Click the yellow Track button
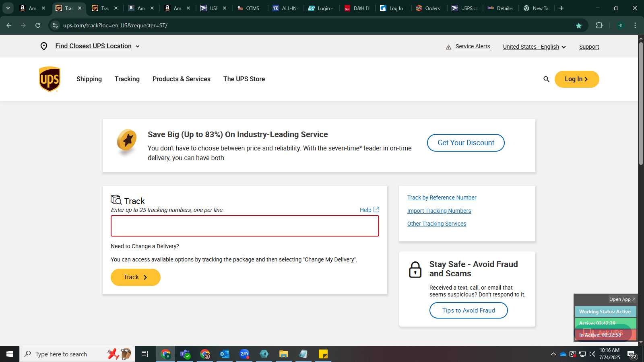Image resolution: width=644 pixels, height=362 pixels. (x=136, y=277)
